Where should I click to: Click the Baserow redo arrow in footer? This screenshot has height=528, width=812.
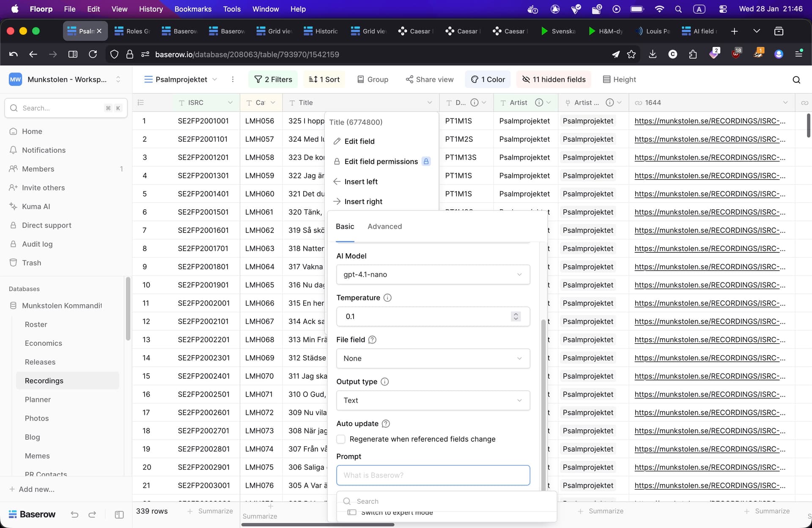(92, 514)
